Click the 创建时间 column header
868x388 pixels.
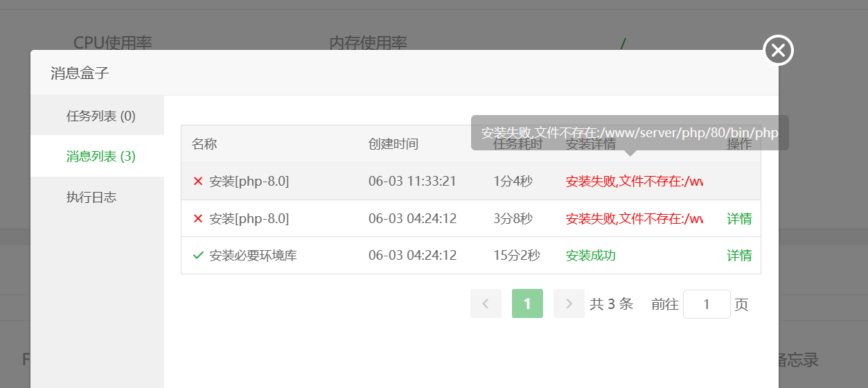pyautogui.click(x=393, y=144)
